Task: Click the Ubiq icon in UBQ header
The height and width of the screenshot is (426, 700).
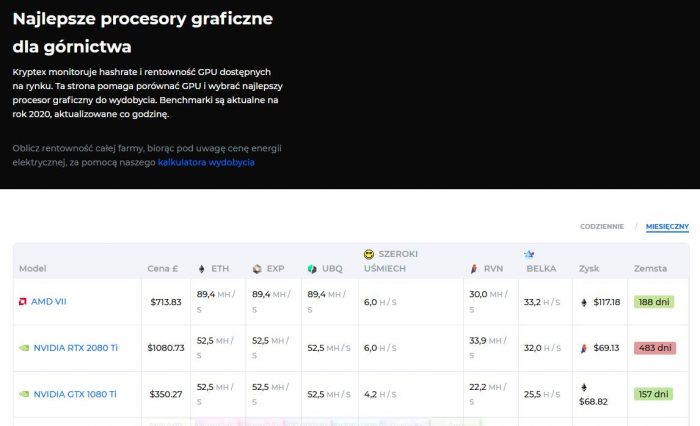Action: coord(312,269)
